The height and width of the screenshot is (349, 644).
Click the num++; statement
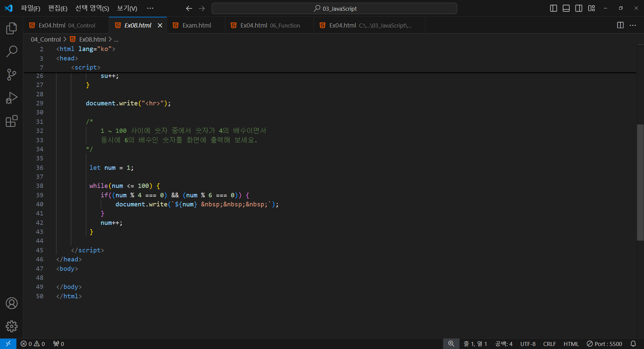point(111,223)
